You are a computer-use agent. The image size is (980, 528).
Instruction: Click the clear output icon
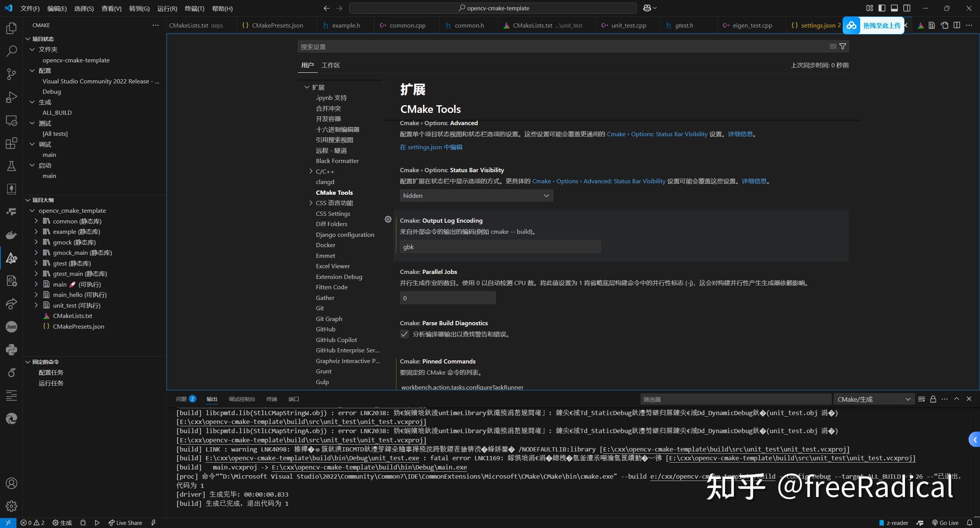coord(921,399)
